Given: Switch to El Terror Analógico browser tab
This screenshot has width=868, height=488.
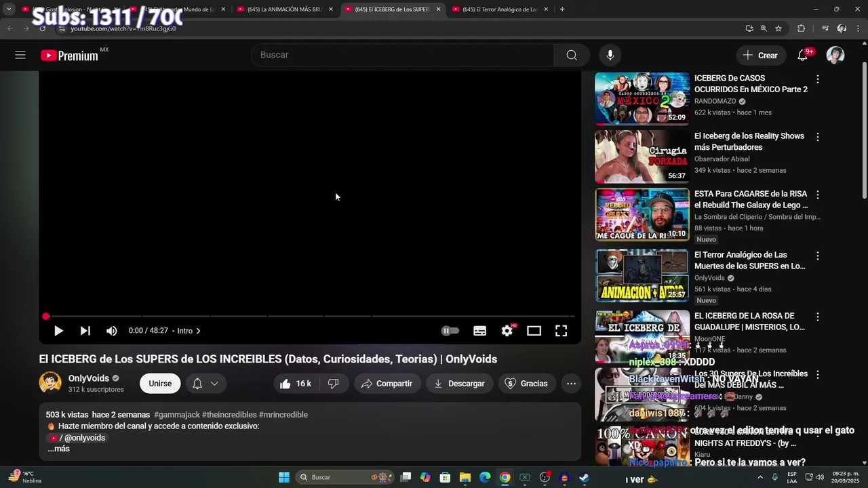Looking at the screenshot, I should tap(496, 9).
